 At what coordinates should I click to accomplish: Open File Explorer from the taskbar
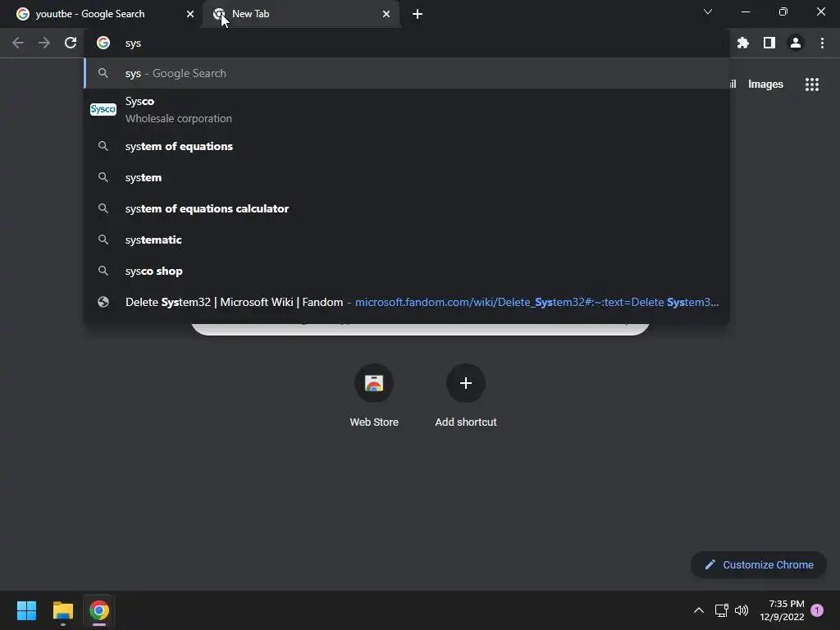pos(62,610)
